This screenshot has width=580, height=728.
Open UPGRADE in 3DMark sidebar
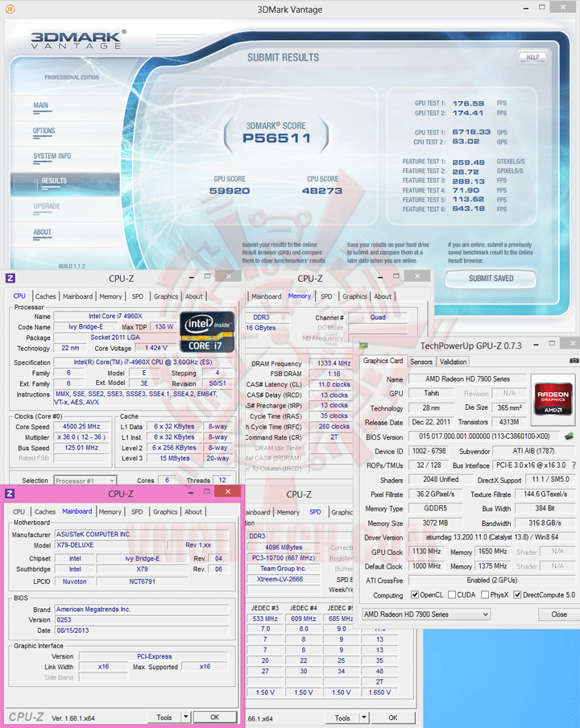[x=47, y=206]
